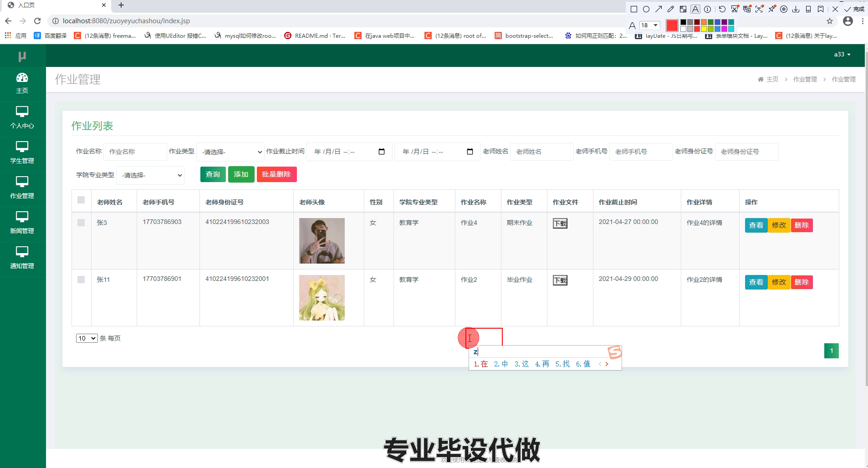The image size is (868, 468).
Task: Select the numbered marker tool
Action: [x=708, y=9]
